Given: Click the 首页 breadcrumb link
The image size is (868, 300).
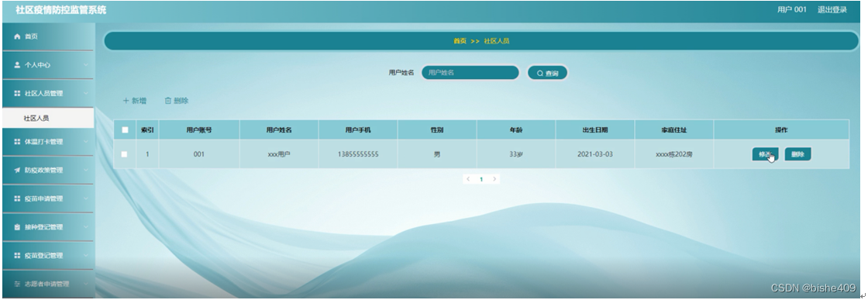Looking at the screenshot, I should click(x=460, y=41).
